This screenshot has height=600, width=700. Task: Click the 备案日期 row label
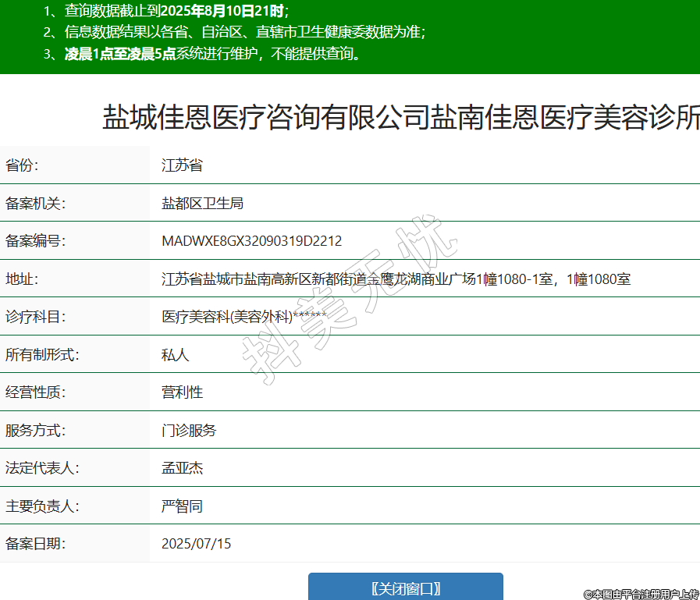(36, 544)
